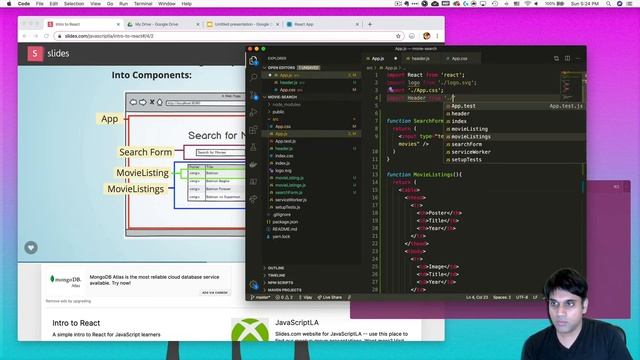Click the Accounts avatar at activity bar bottom

[253, 284]
